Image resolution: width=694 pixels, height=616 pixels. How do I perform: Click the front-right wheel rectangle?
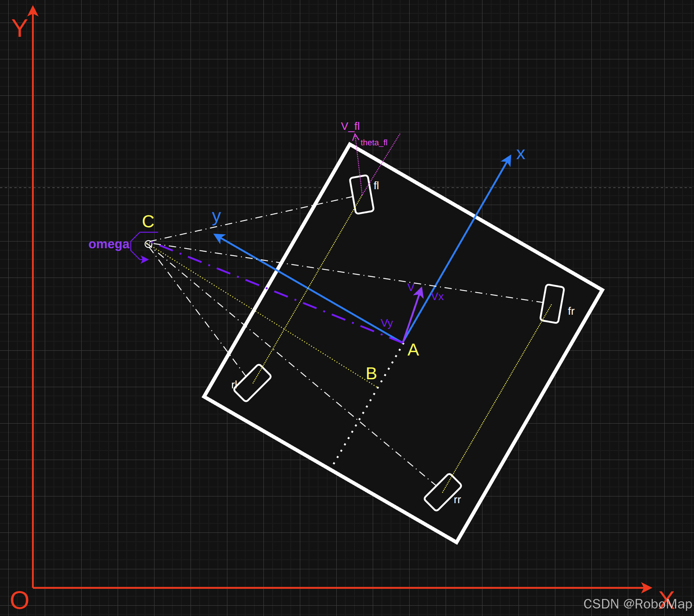pos(552,304)
